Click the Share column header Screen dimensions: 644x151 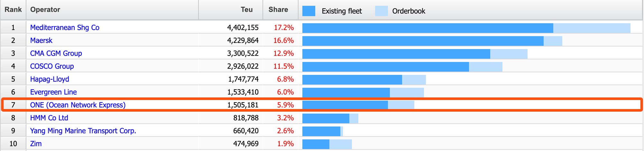click(x=278, y=10)
